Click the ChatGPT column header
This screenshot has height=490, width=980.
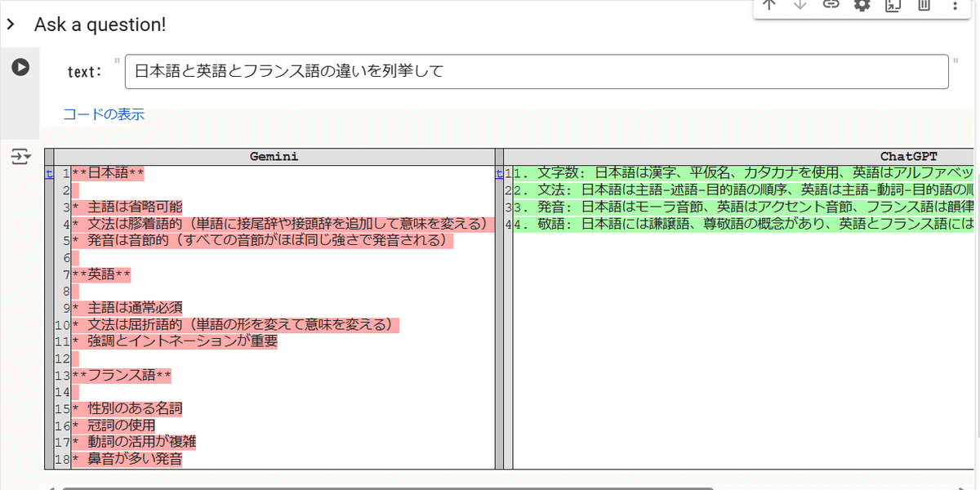[x=908, y=156]
